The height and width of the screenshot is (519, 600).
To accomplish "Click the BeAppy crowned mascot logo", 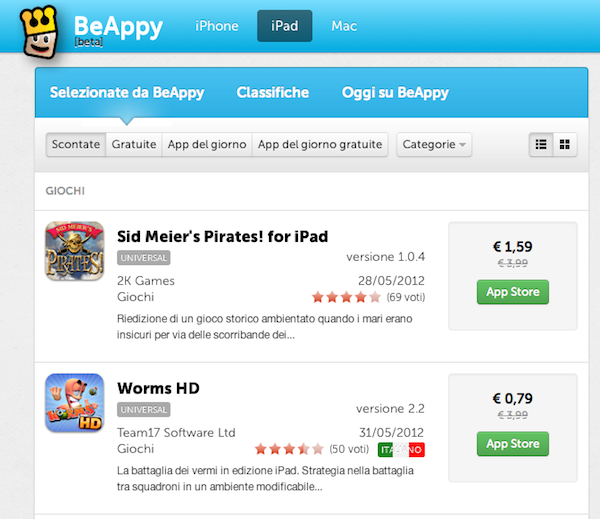I will coord(40,32).
